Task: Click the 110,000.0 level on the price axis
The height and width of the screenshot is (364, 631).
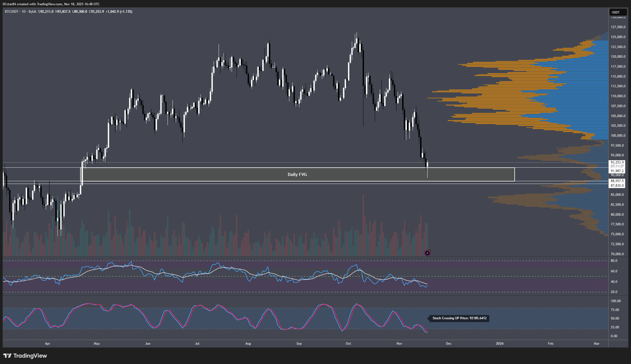Action: point(617,96)
